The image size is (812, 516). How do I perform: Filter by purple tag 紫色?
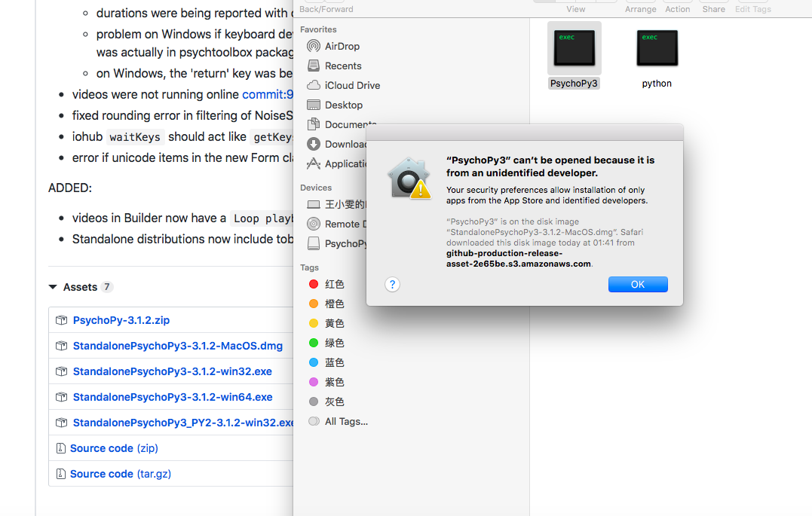click(x=326, y=383)
